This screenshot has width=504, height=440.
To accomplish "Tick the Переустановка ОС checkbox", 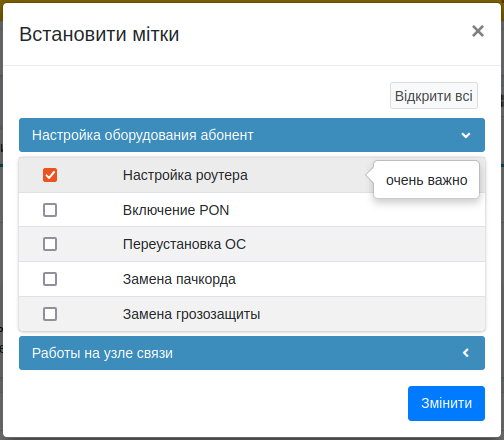I will 50,244.
